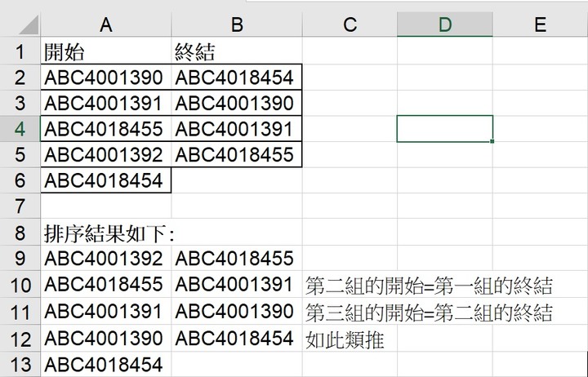Select cell B1 containing 終結

tap(237, 53)
